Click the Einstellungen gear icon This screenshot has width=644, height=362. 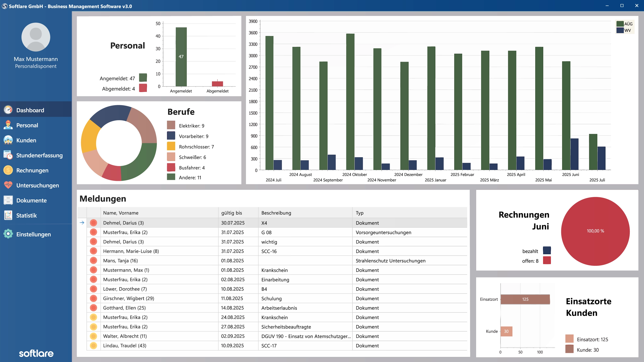coord(8,234)
